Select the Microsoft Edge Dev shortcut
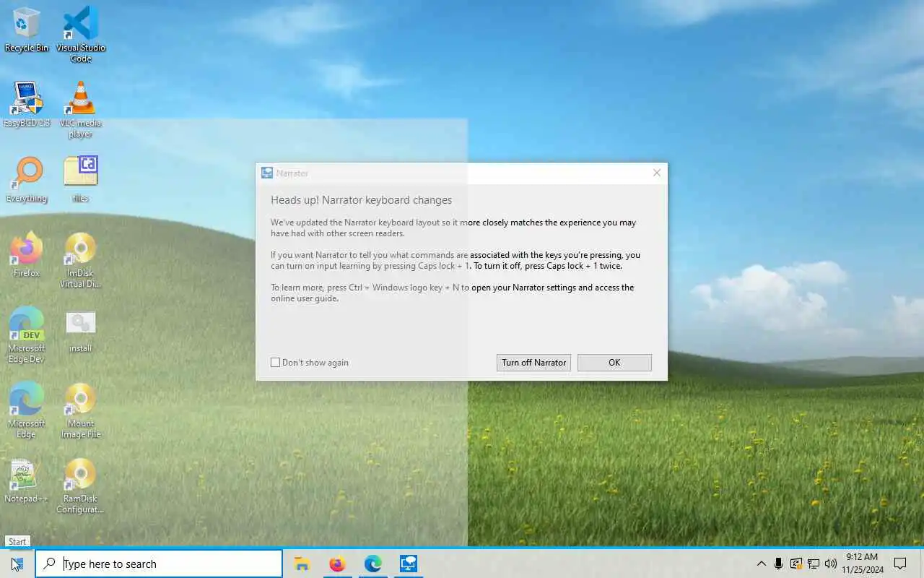Image resolution: width=924 pixels, height=578 pixels. [x=27, y=335]
